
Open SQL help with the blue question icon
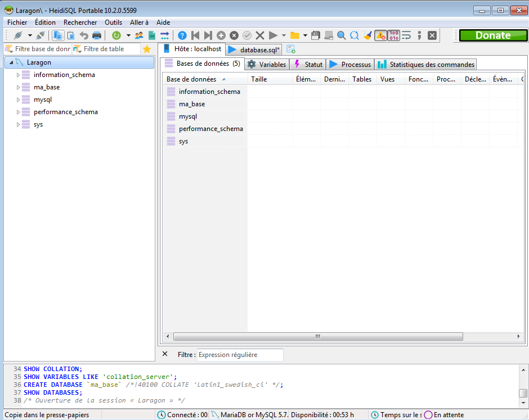click(x=182, y=35)
